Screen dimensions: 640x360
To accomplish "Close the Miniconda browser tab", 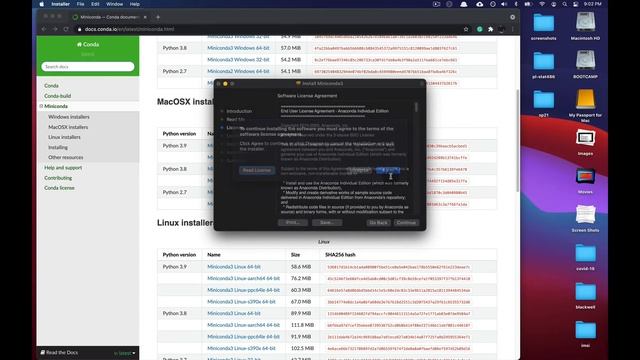I will pyautogui.click(x=145, y=17).
